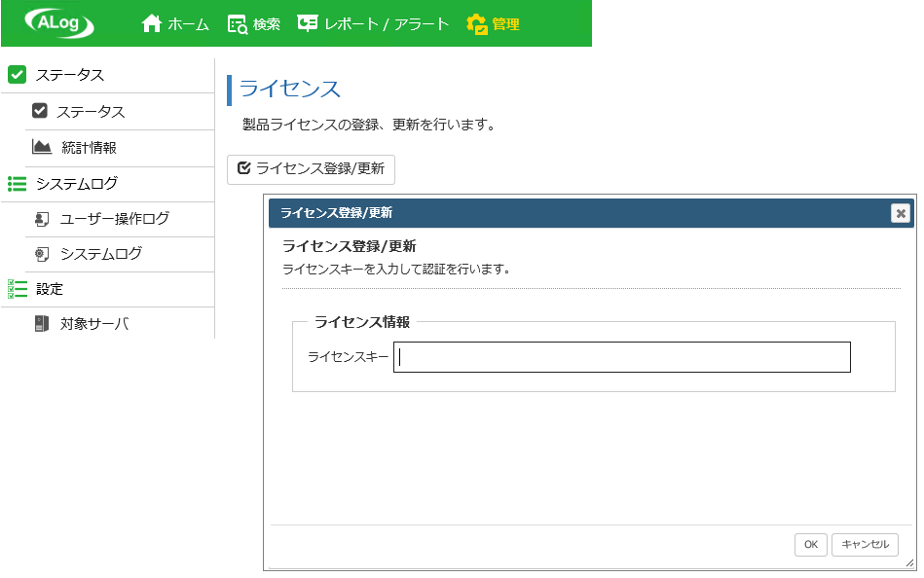Click the gear icon beside システムログ sub-item
This screenshot has width=924, height=578.
point(41,255)
